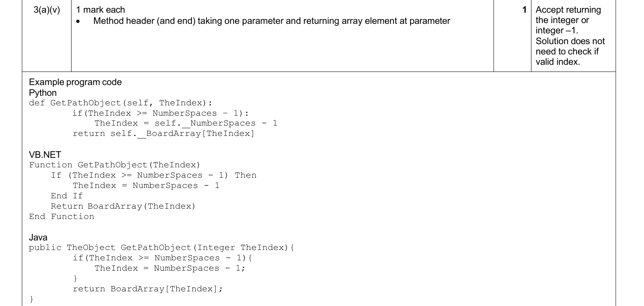
Task: Click the 'Return BoardArray(TheIndex)' line
Action: tap(123, 206)
